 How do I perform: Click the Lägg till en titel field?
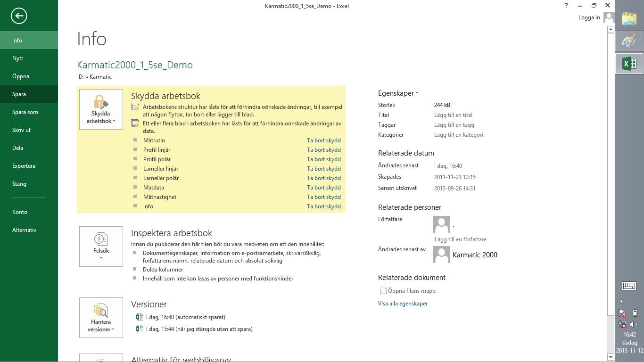click(453, 115)
